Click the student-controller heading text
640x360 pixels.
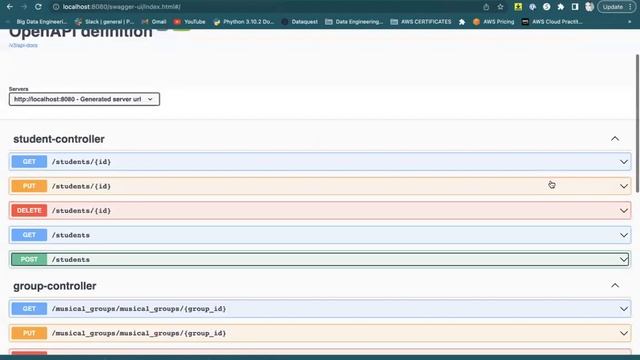(x=59, y=139)
